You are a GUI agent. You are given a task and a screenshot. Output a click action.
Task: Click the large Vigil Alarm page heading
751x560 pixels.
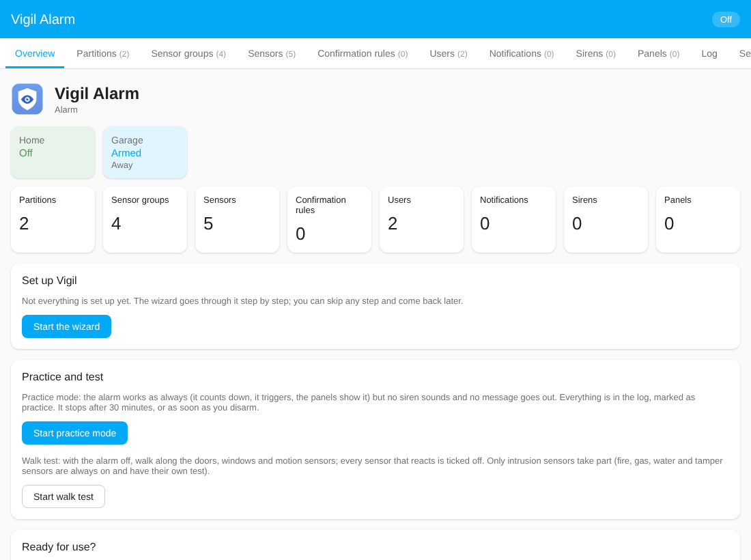(x=97, y=94)
